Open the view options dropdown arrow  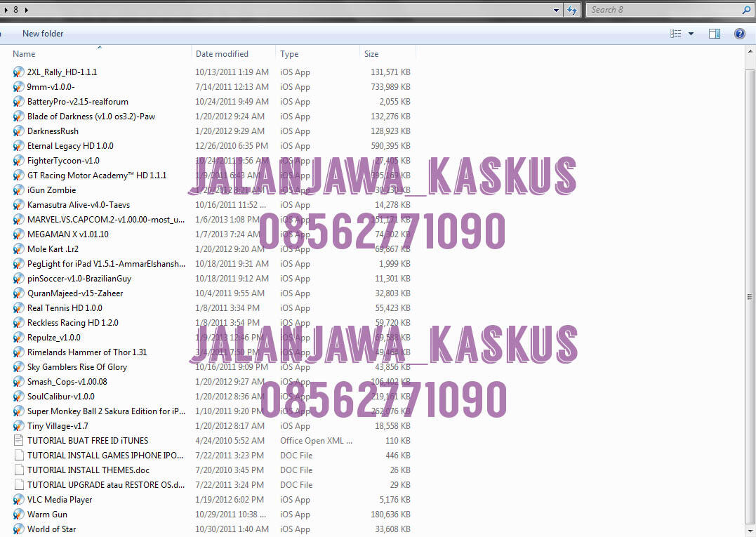click(691, 34)
